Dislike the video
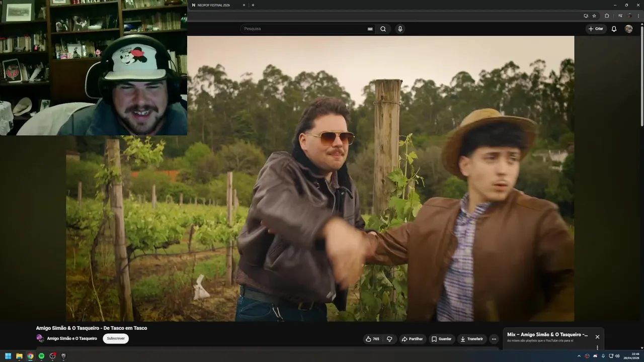This screenshot has height=362, width=644. pyautogui.click(x=389, y=339)
